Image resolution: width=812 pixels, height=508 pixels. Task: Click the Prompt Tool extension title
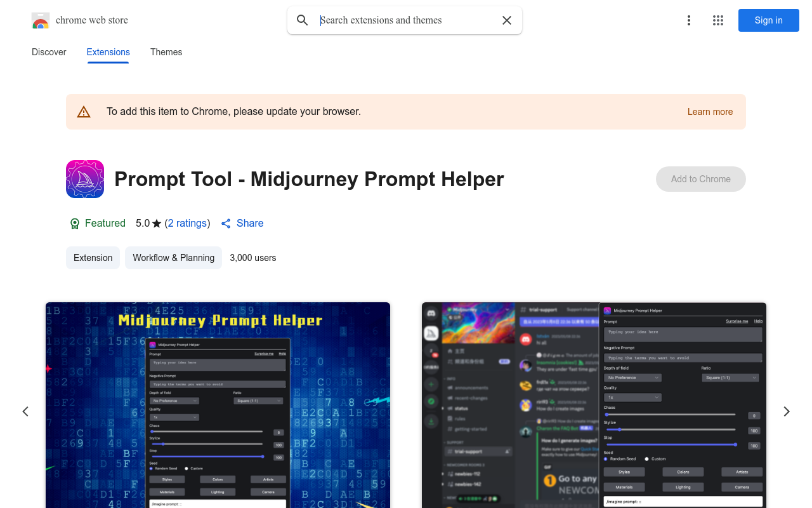[x=309, y=179]
